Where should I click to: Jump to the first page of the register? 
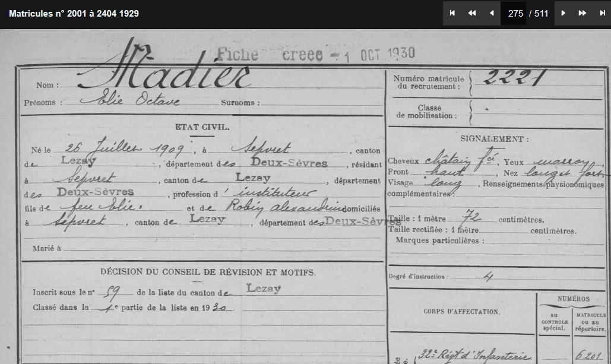(452, 13)
